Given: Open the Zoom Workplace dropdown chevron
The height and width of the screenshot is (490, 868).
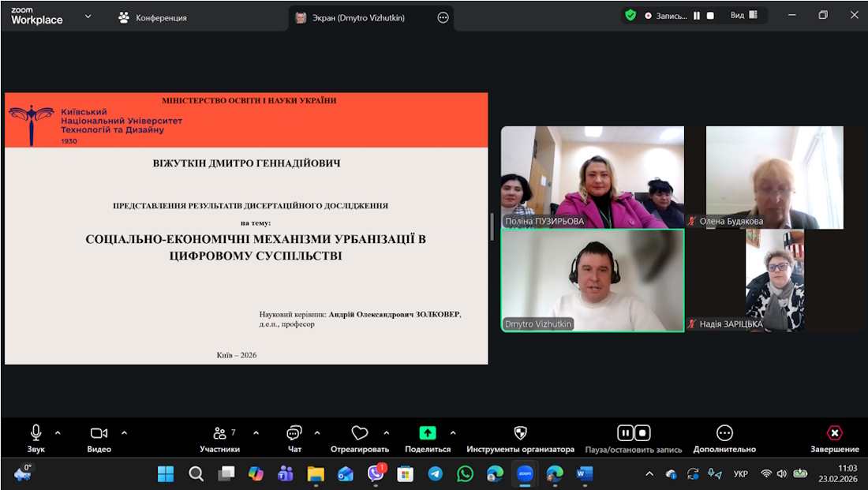Looking at the screenshot, I should (88, 16).
